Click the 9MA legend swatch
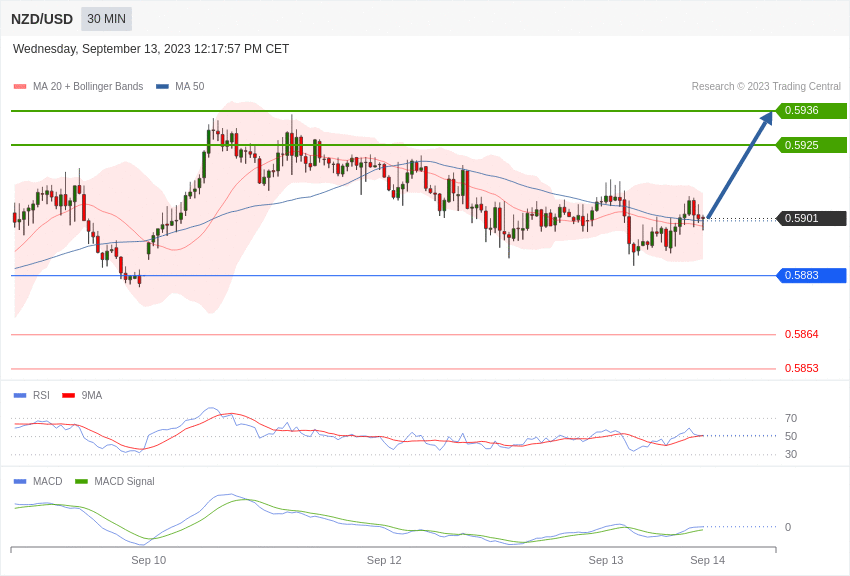This screenshot has width=850, height=576. (x=69, y=396)
